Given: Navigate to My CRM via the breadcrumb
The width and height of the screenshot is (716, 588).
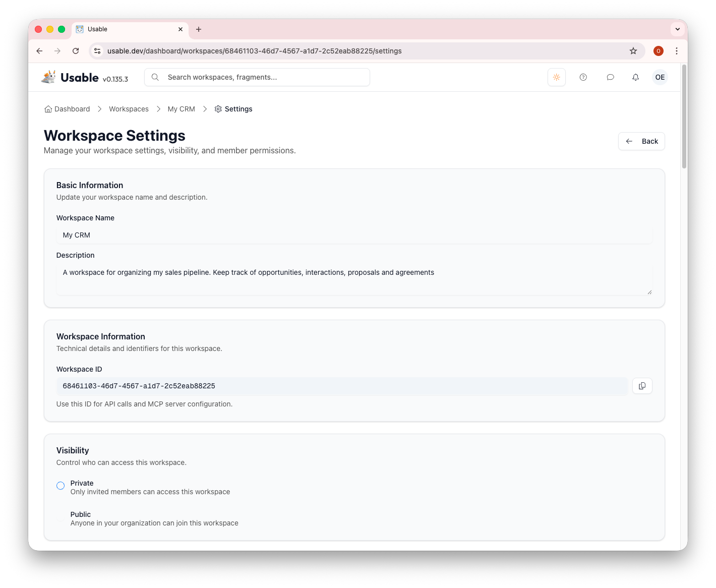Looking at the screenshot, I should [182, 109].
